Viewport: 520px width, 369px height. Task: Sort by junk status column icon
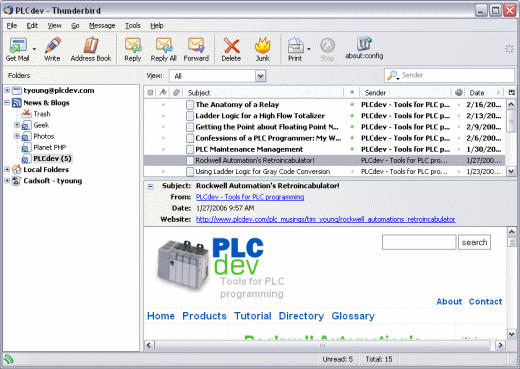click(459, 93)
